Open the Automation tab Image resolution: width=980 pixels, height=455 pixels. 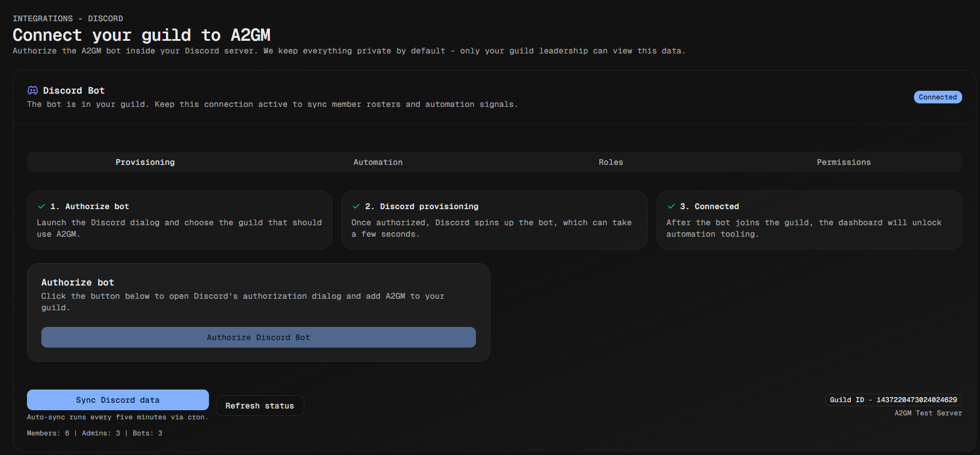coord(378,162)
